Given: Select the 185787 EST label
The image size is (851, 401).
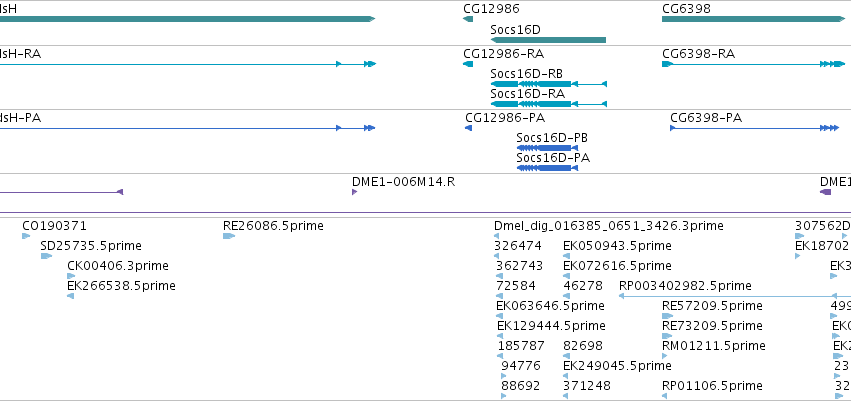Looking at the screenshot, I should pos(522,346).
